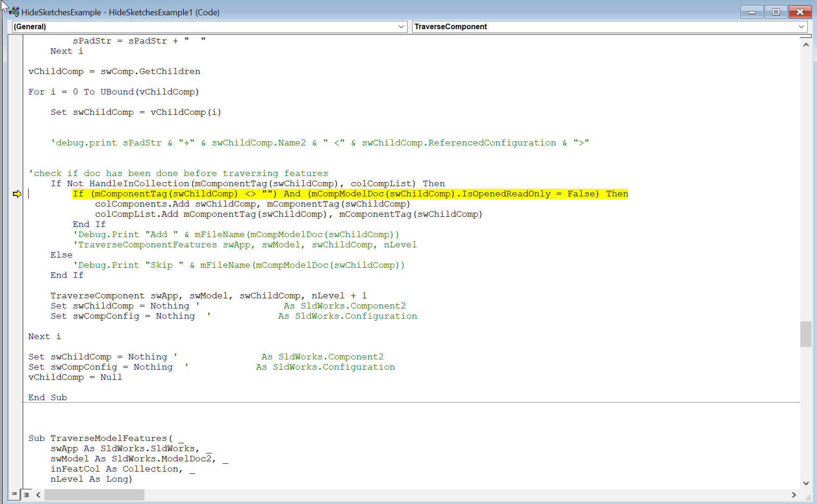Close the code window
This screenshot has height=504, width=817.
pyautogui.click(x=800, y=12)
